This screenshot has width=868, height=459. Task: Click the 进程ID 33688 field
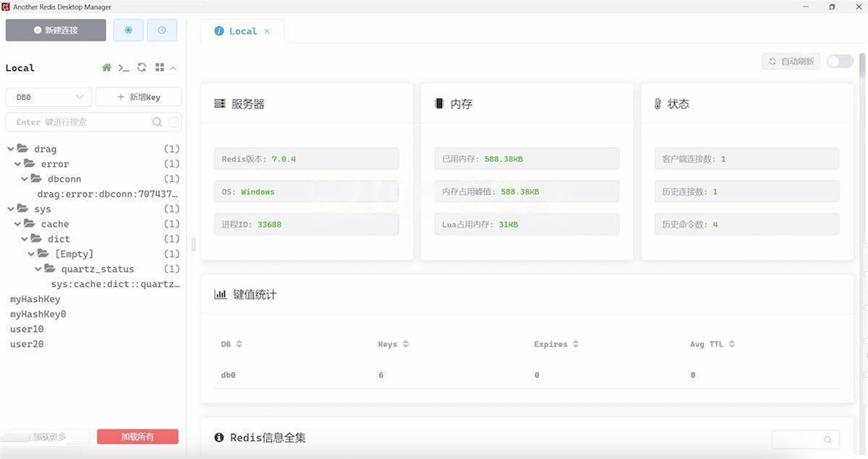[x=307, y=224]
